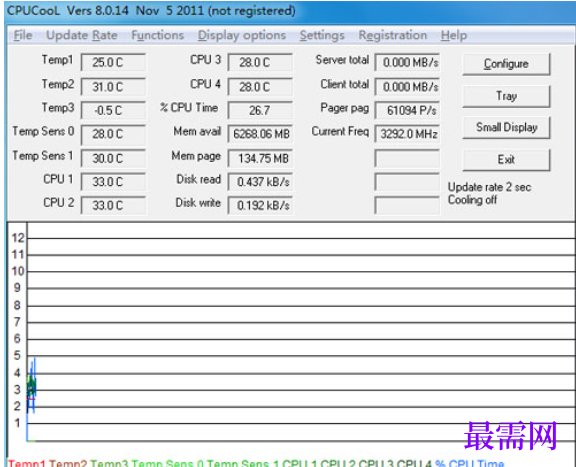The height and width of the screenshot is (467, 576).
Task: Click the Current Freq value field
Action: 407,134
